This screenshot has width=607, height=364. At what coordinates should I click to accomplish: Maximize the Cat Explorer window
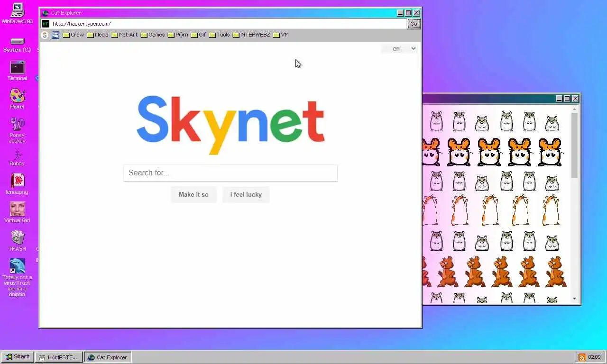[408, 13]
